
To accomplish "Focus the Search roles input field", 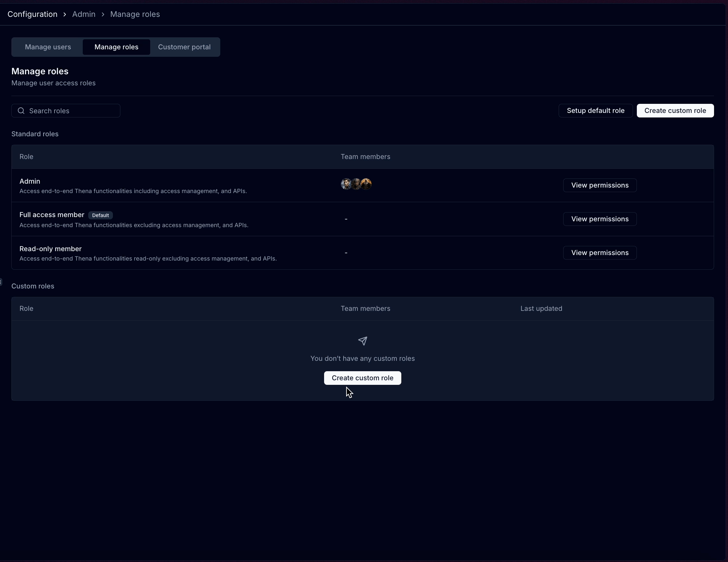I will tap(72, 111).
